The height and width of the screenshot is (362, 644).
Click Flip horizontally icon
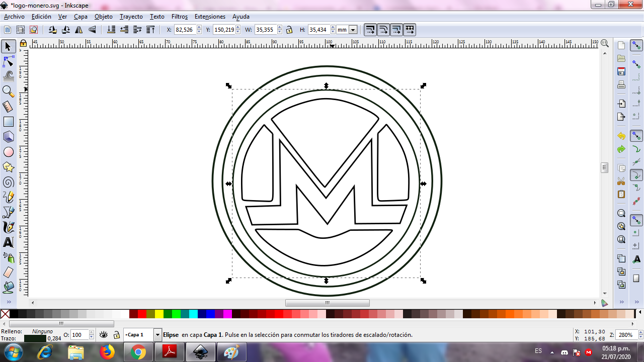pos(79,30)
